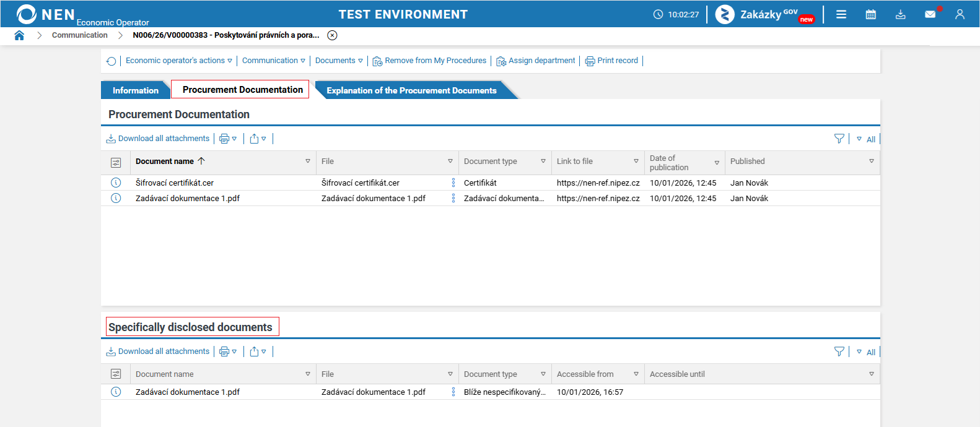Image resolution: width=980 pixels, height=427 pixels.
Task: Open the All filter dropdown for Procurement Documentation
Action: tap(866, 139)
